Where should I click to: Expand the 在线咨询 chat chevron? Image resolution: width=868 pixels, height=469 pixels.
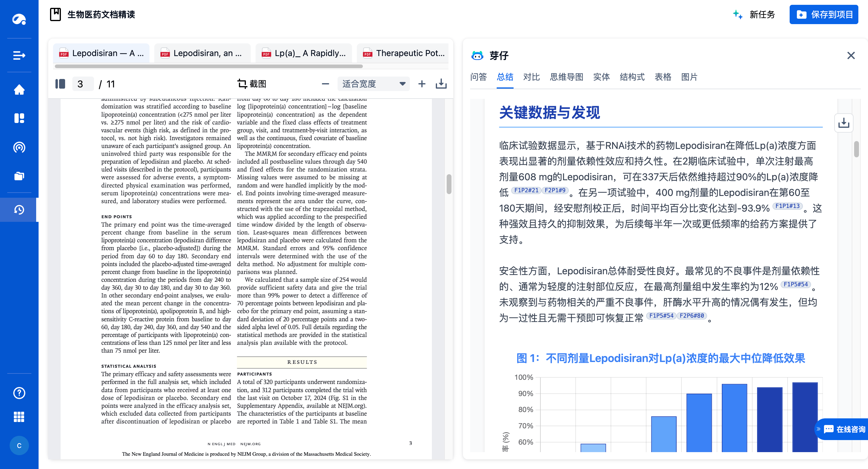pyautogui.click(x=819, y=429)
